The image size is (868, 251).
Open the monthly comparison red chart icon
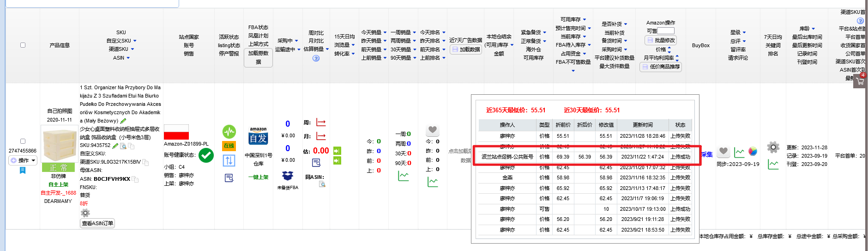coord(321,136)
